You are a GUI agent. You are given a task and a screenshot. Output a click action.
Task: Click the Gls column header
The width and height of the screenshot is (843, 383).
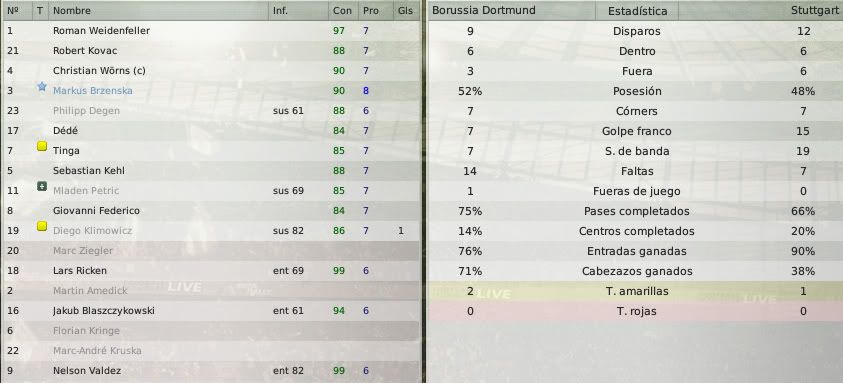405,10
